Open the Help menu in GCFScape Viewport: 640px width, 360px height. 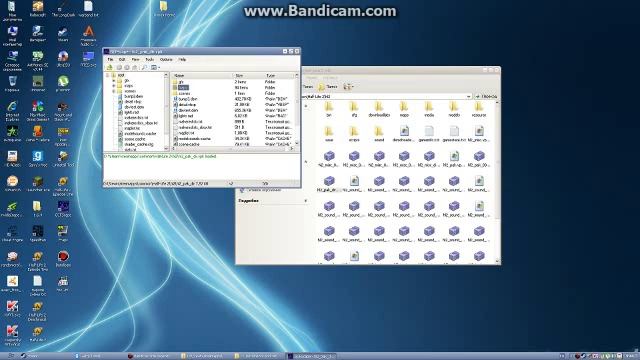(182, 60)
